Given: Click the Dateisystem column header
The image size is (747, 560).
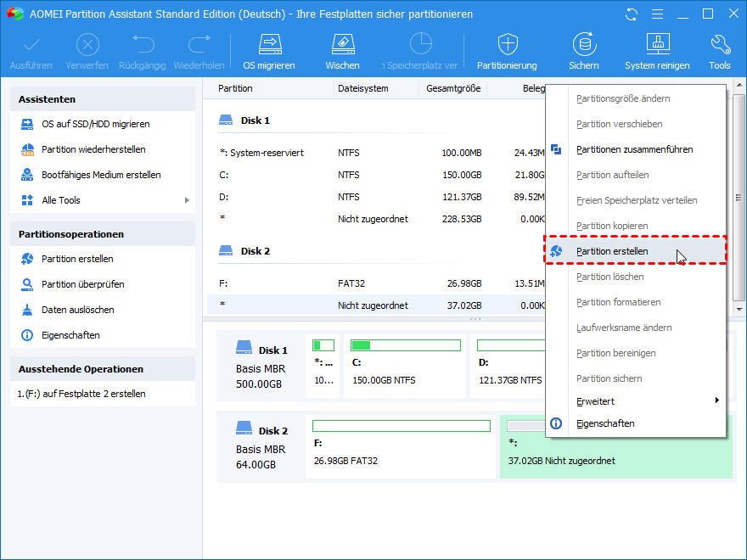Looking at the screenshot, I should [x=363, y=88].
